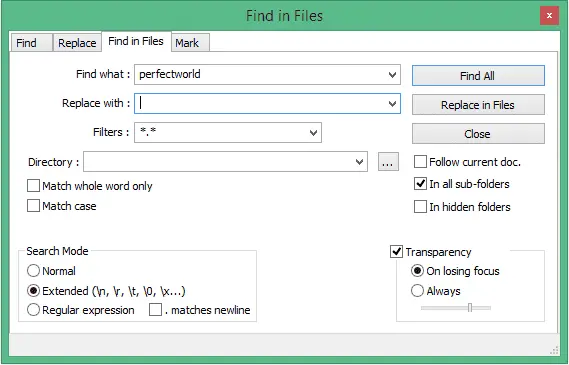Image resolution: width=569 pixels, height=365 pixels.
Task: Select Always transparency option
Action: [435, 291]
